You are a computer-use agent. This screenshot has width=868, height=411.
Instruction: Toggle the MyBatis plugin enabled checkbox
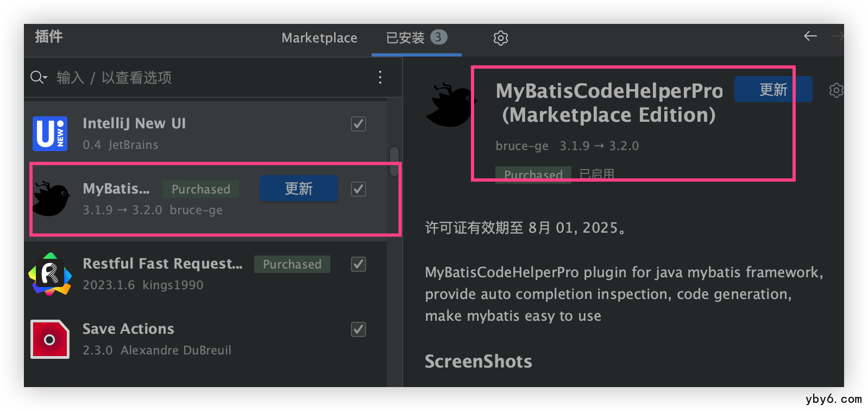pos(358,189)
